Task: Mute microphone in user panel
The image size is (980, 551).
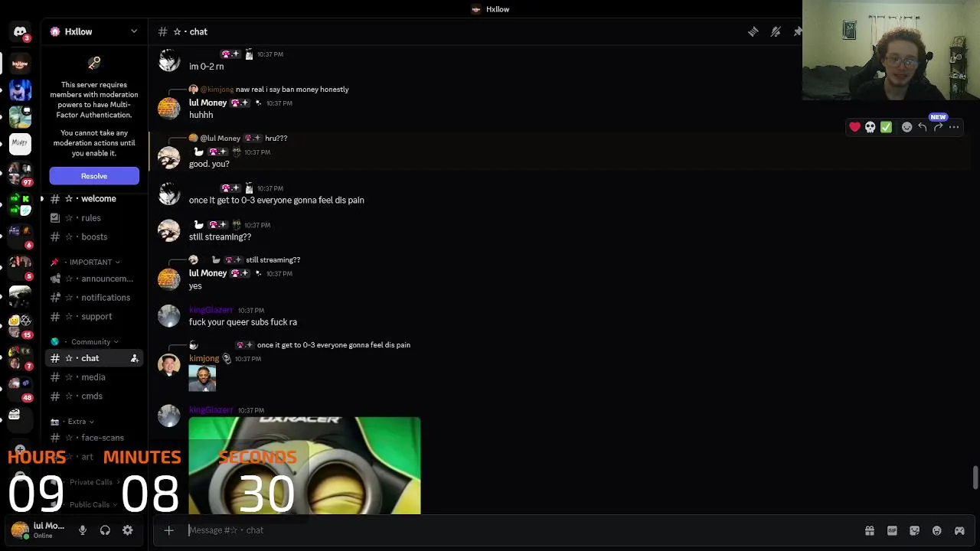Action: pos(83,530)
